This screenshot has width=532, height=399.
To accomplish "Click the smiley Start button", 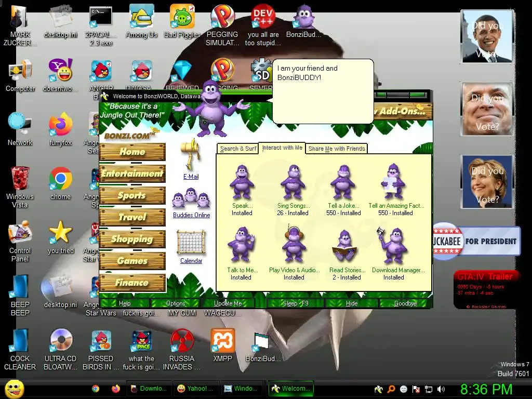I will tap(14, 389).
